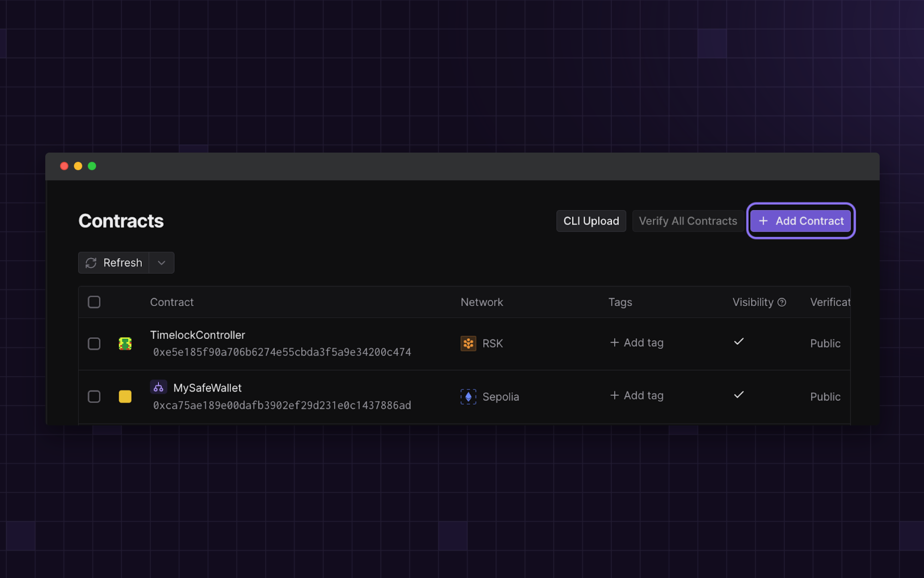Check the TimelockController row checkbox
The image size is (924, 578).
pyautogui.click(x=94, y=344)
